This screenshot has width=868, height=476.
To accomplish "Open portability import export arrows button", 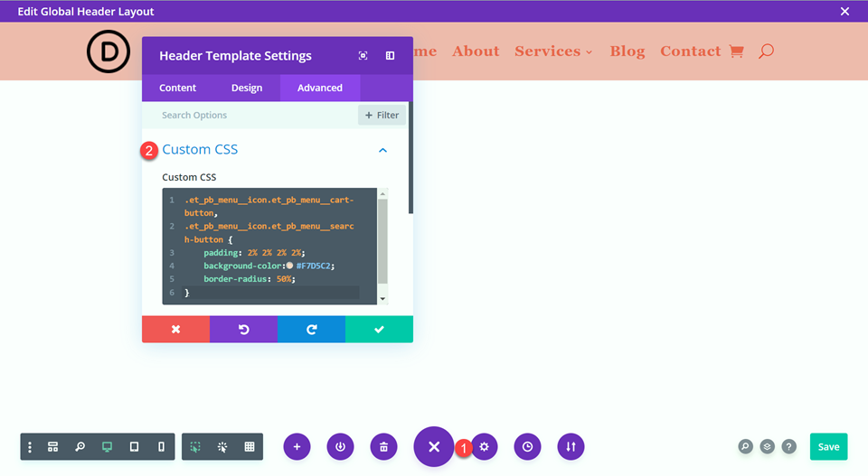I will point(571,447).
